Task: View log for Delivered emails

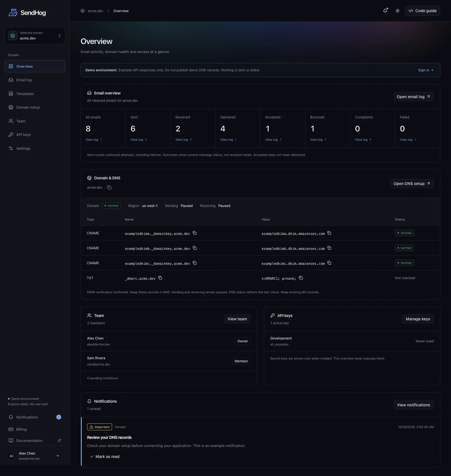Action: pos(229,140)
